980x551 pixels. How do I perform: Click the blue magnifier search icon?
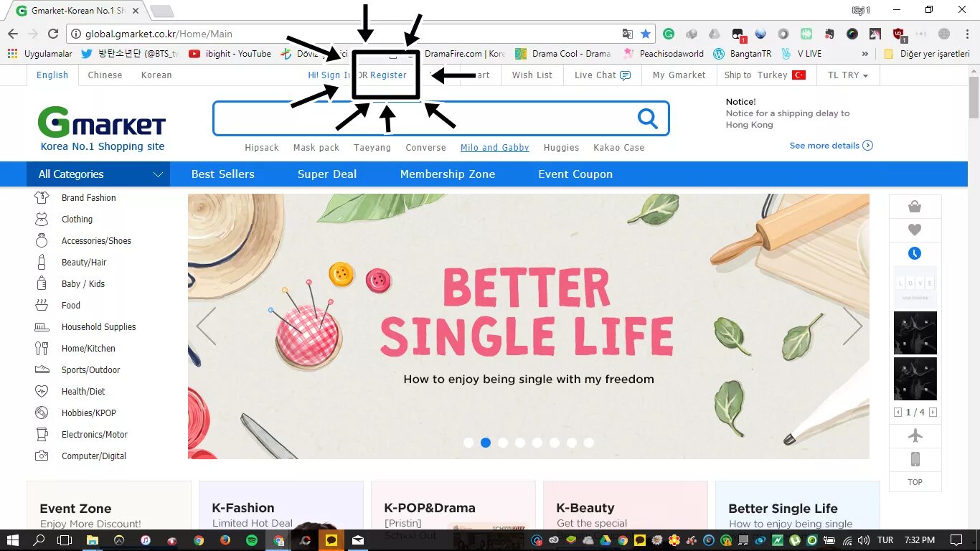coord(648,118)
